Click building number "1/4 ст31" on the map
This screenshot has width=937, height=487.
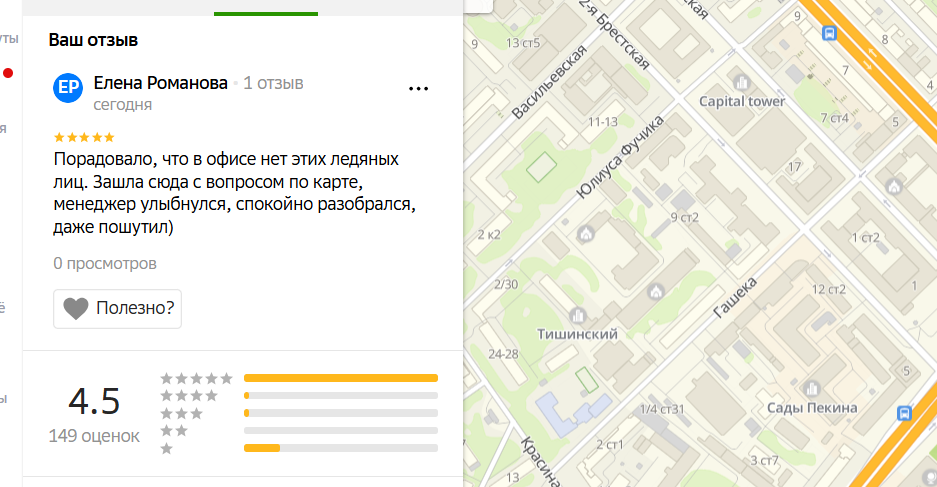[x=662, y=409]
